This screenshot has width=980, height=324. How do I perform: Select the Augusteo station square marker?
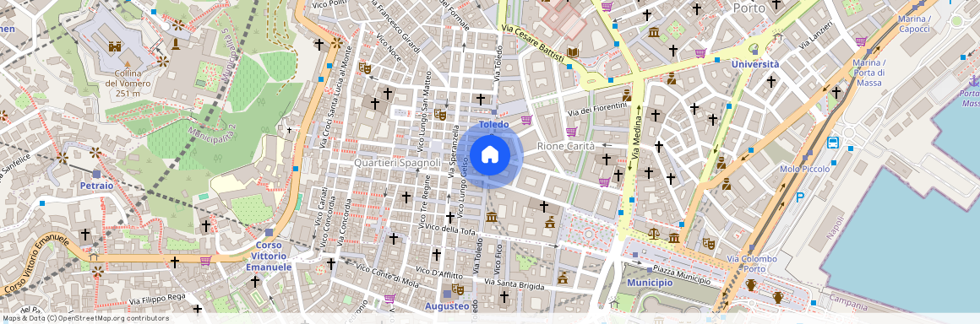click(x=446, y=294)
